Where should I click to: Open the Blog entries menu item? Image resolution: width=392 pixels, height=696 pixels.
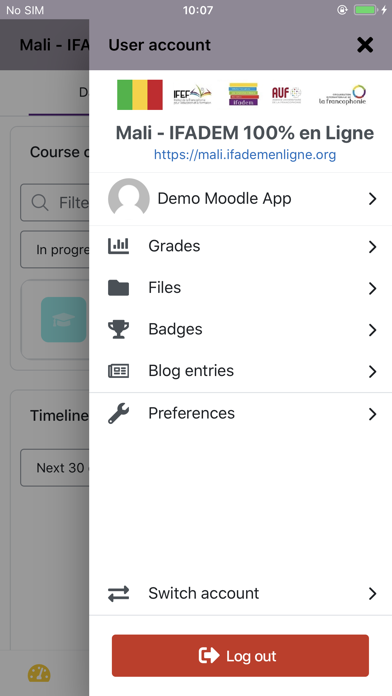point(241,371)
